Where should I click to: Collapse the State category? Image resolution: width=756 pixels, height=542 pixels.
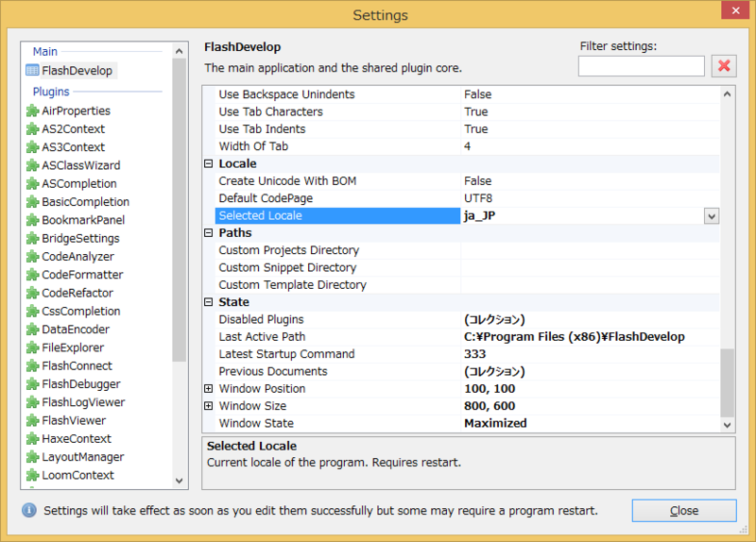pos(208,302)
